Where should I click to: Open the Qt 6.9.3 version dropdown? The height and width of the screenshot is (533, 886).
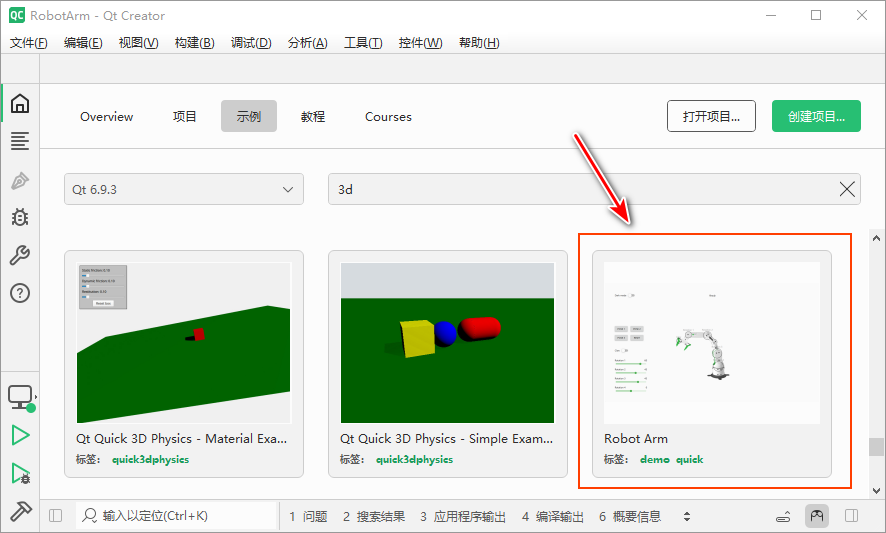tap(184, 188)
